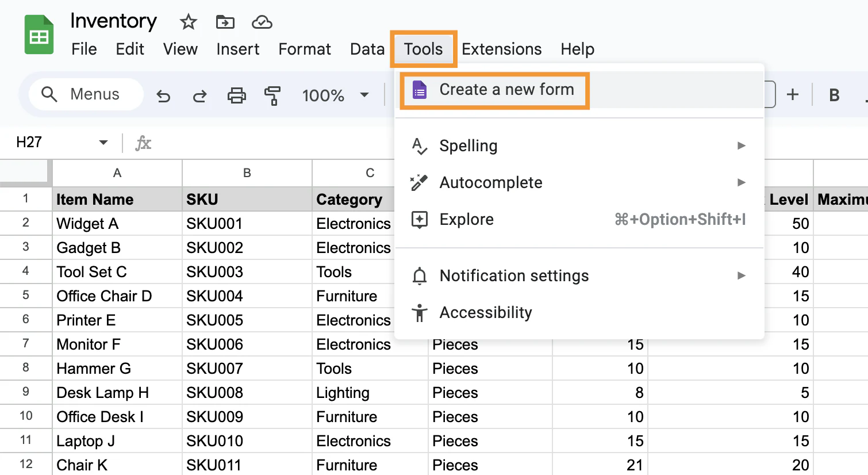The width and height of the screenshot is (868, 475).
Task: Click the Accessibility person icon
Action: 420,313
